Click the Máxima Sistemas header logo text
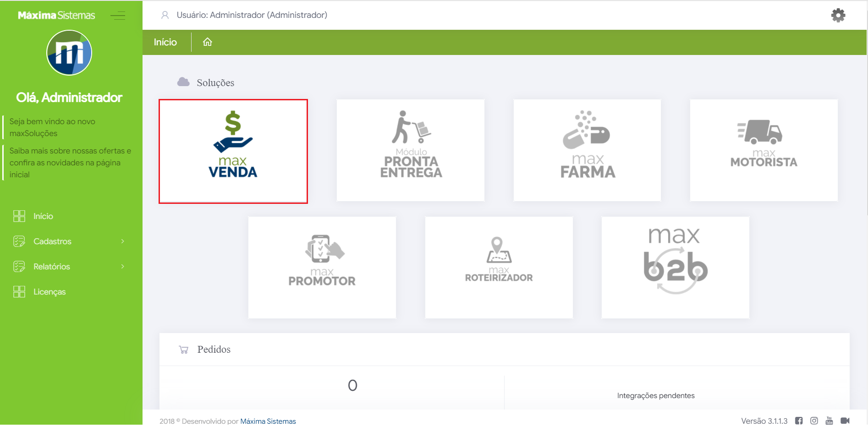The width and height of the screenshot is (868, 432). tap(56, 16)
